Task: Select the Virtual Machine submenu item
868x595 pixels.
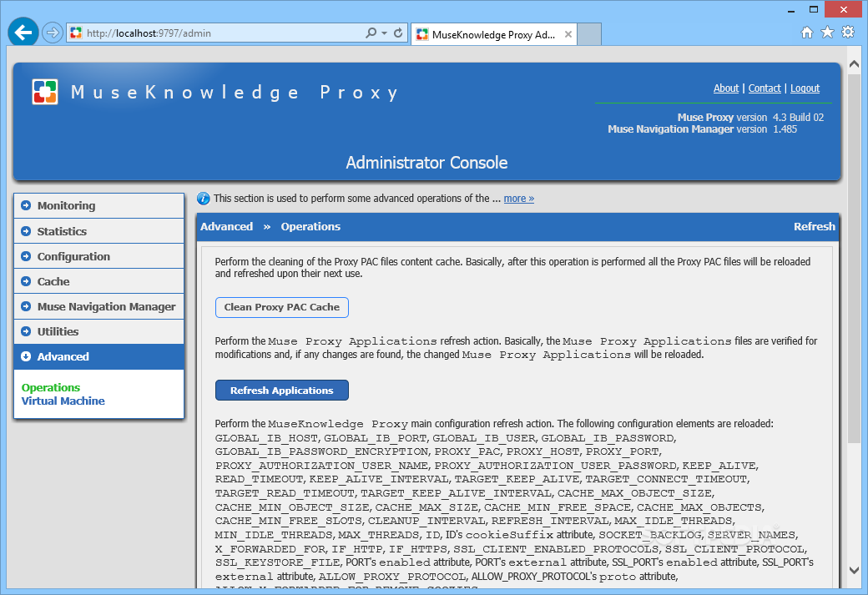Action: tap(63, 401)
